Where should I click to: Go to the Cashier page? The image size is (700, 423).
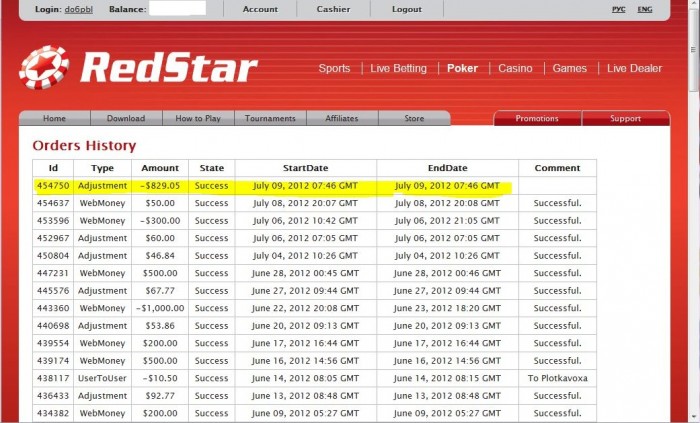333,9
